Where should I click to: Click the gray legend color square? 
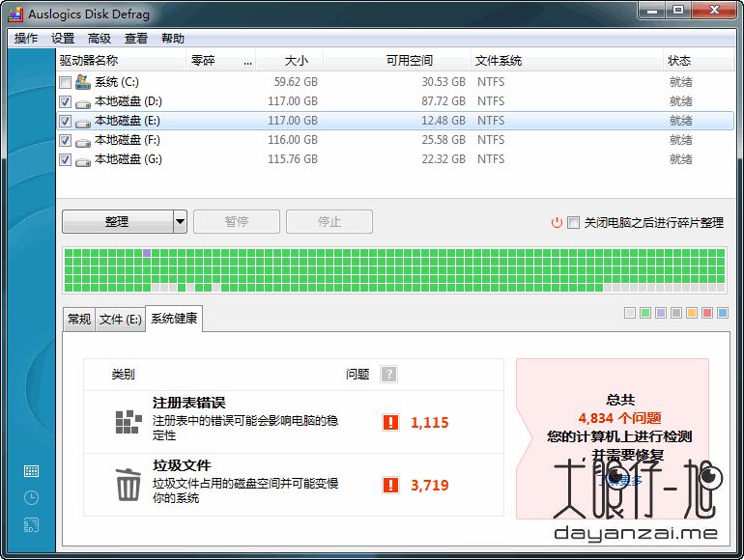point(676,313)
